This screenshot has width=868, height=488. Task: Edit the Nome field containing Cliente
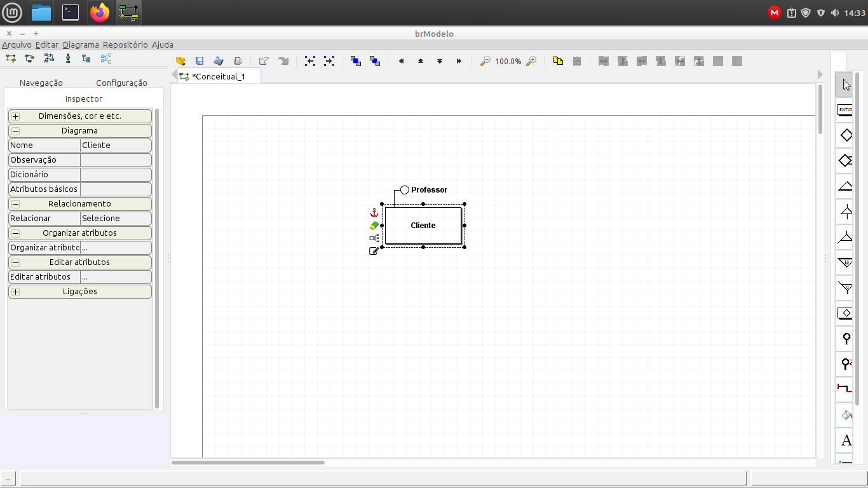tap(116, 146)
